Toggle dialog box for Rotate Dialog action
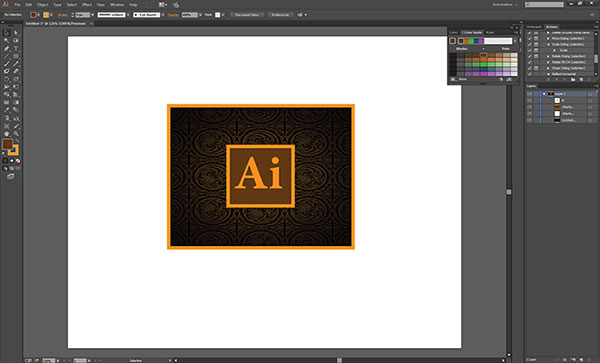Image resolution: width=600 pixels, height=363 pixels. 536,56
